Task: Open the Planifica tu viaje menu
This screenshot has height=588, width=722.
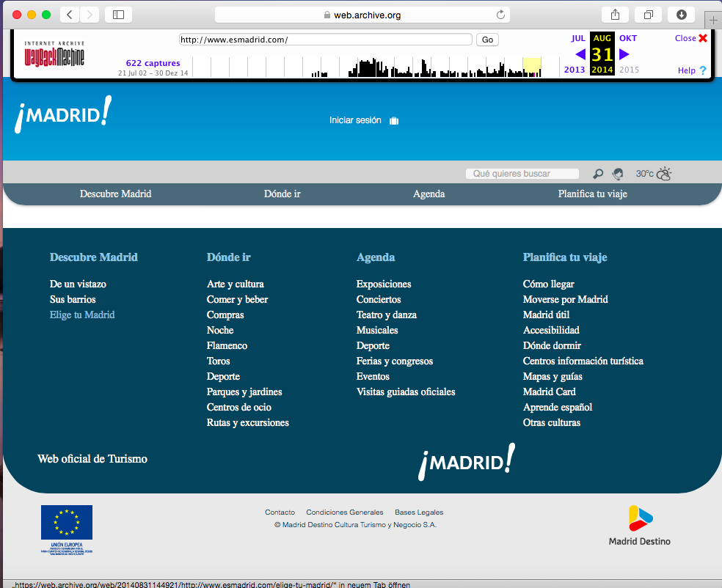Action: pos(592,194)
